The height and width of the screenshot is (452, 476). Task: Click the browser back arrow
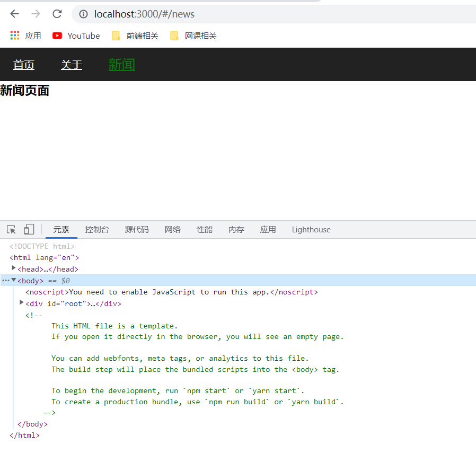(x=14, y=14)
